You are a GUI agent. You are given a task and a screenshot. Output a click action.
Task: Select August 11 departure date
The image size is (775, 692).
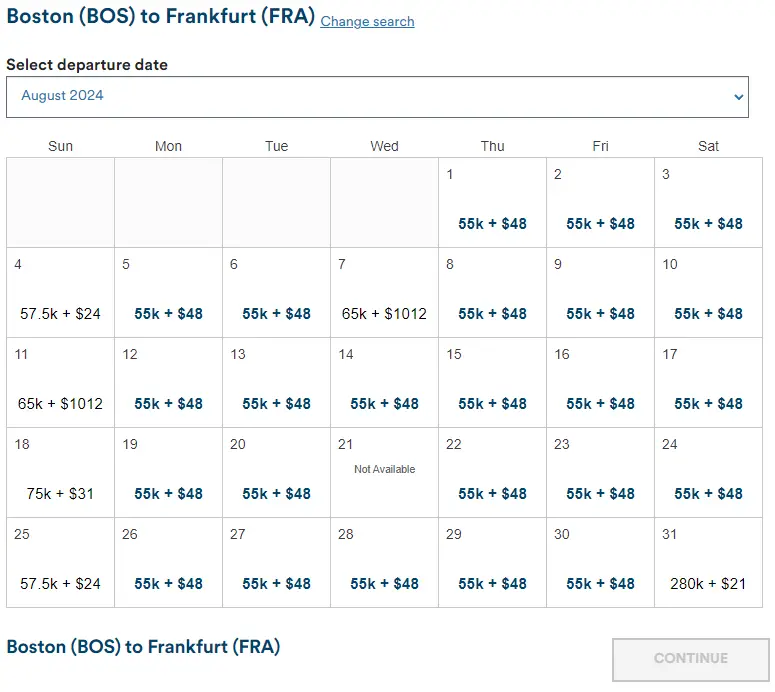(60, 403)
